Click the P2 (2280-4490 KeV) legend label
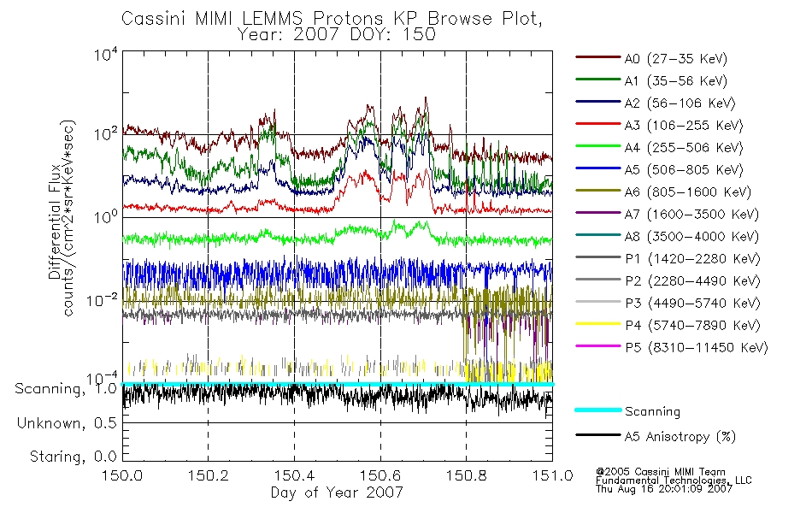This screenshot has width=812, height=513. (692, 280)
